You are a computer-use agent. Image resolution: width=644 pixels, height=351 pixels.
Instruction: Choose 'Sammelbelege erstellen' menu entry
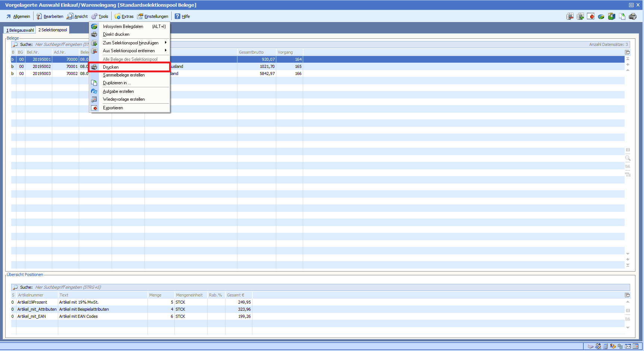[x=124, y=75]
